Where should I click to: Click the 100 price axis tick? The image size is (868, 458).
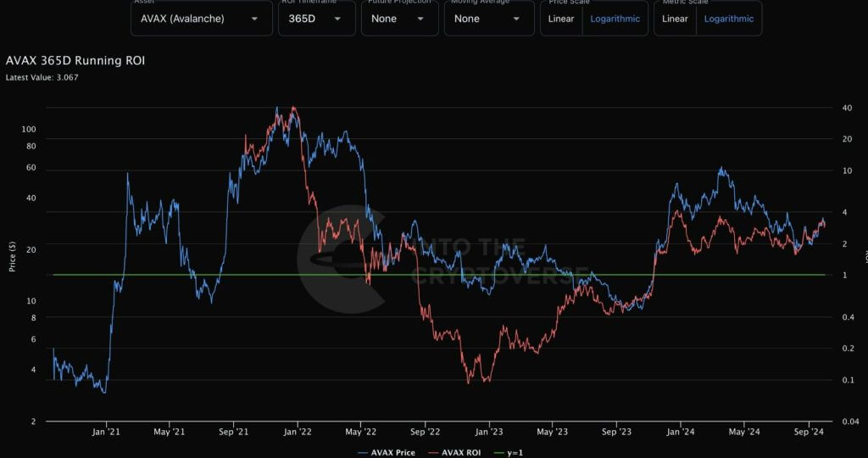pos(29,129)
